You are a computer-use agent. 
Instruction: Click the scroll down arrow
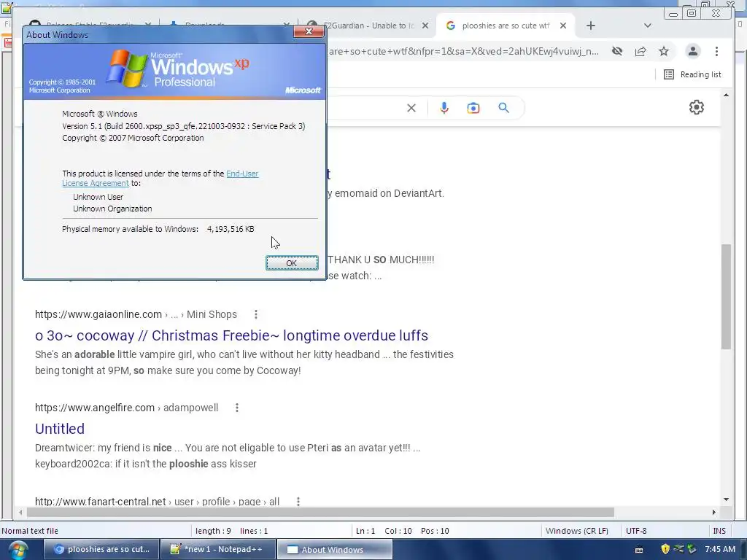[726, 499]
